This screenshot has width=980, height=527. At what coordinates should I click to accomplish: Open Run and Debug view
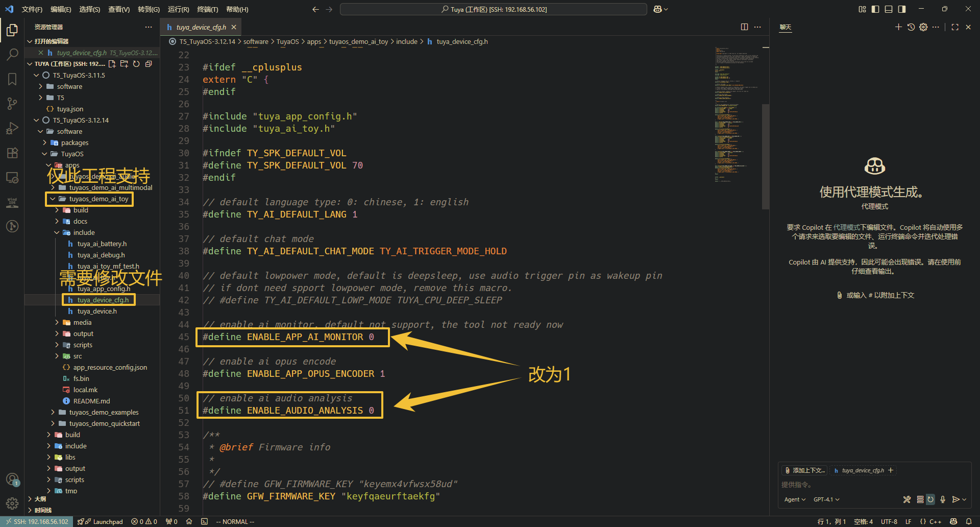[x=12, y=128]
